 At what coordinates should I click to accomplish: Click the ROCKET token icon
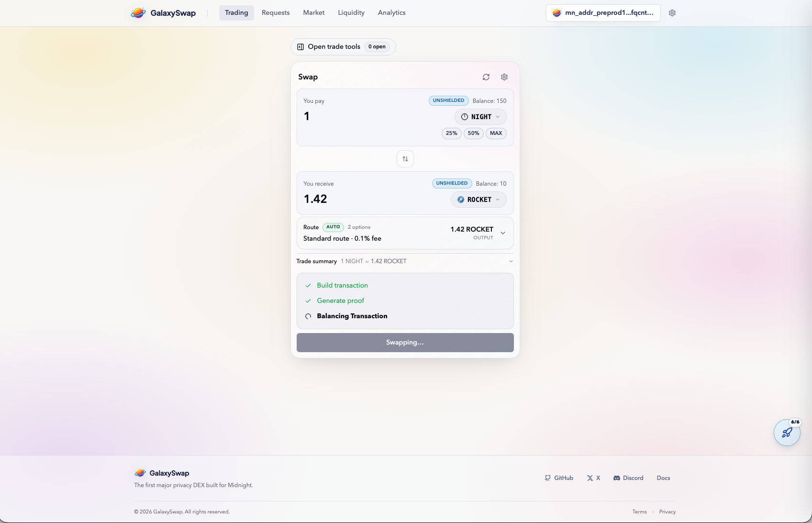coord(460,200)
